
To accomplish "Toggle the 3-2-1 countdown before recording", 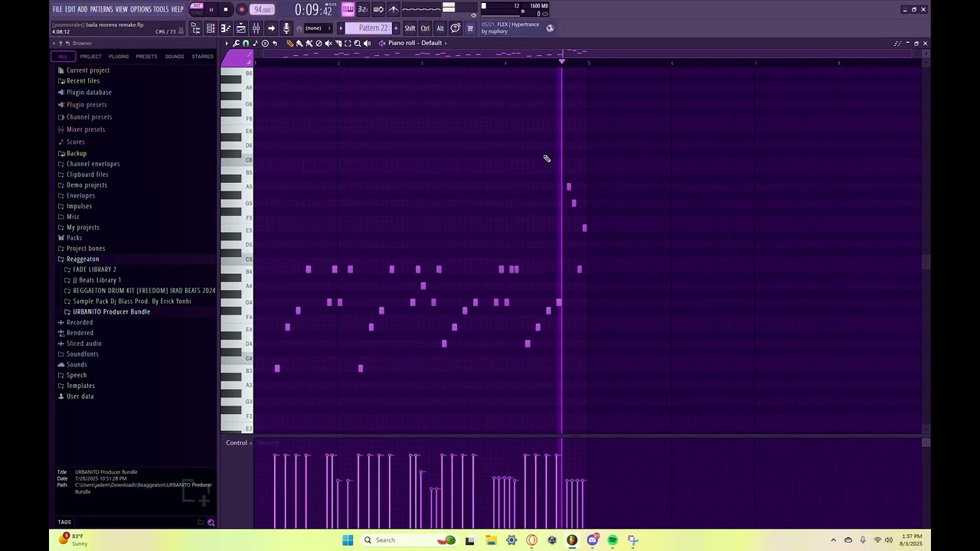I will pyautogui.click(x=363, y=9).
